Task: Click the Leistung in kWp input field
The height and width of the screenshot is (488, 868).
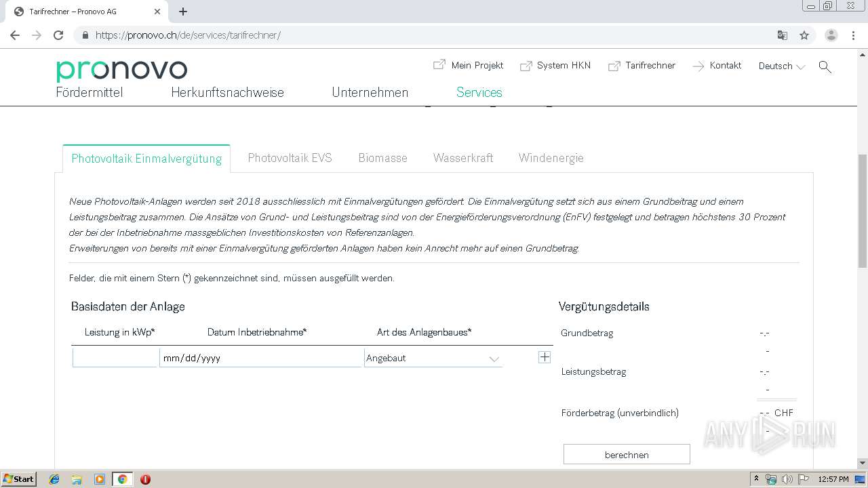Action: click(115, 357)
